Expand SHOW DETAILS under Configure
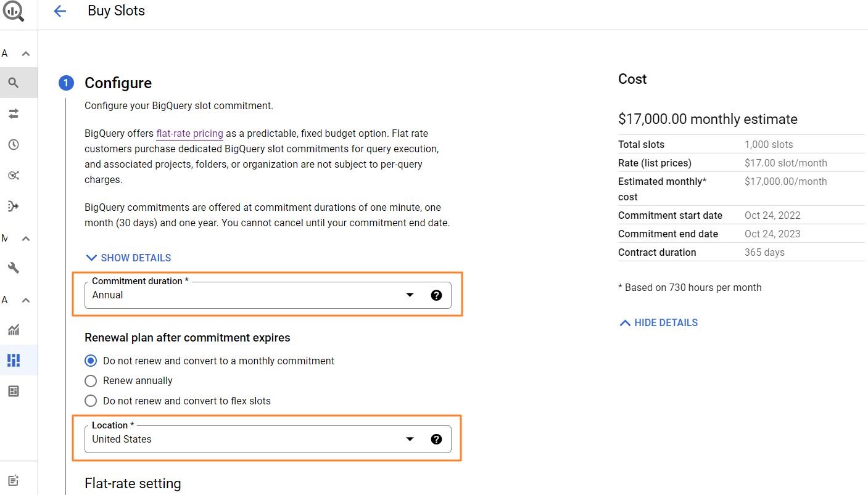Viewport: 868px width, 495px height. pos(128,258)
